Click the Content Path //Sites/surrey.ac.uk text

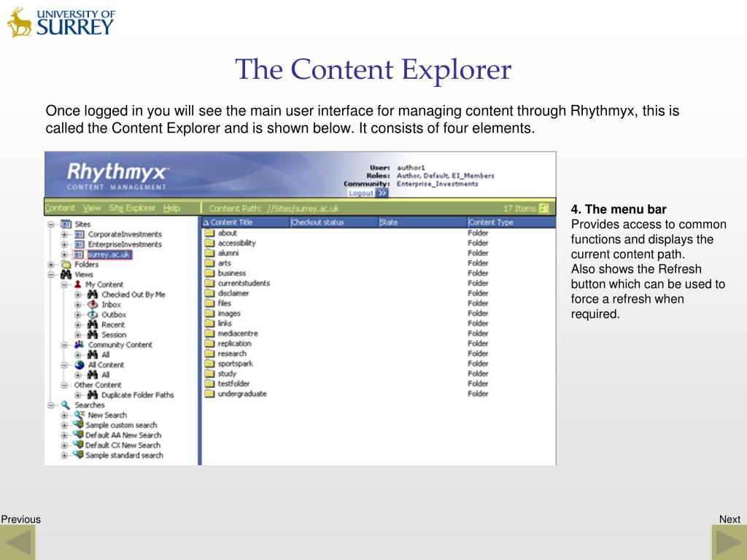click(274, 208)
